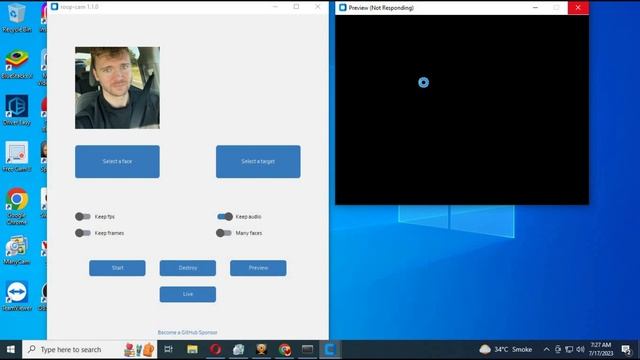Click the Select a face button

point(117,161)
